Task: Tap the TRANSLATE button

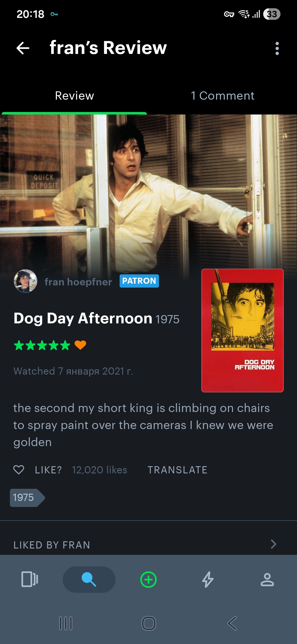Action: point(177,470)
